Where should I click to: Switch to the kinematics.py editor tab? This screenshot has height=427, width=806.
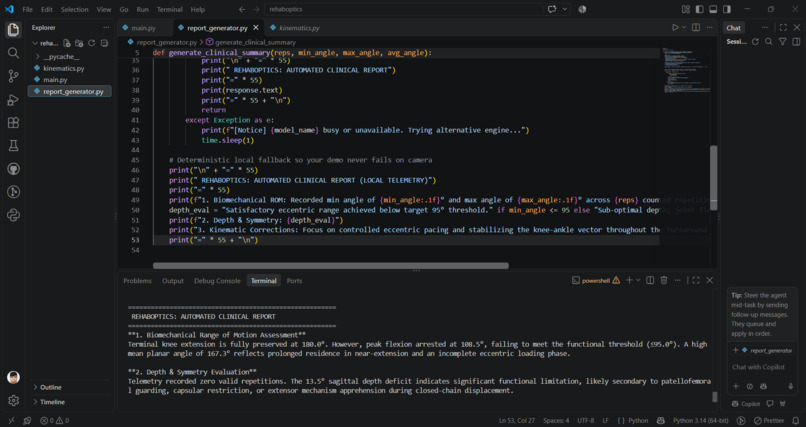[299, 28]
